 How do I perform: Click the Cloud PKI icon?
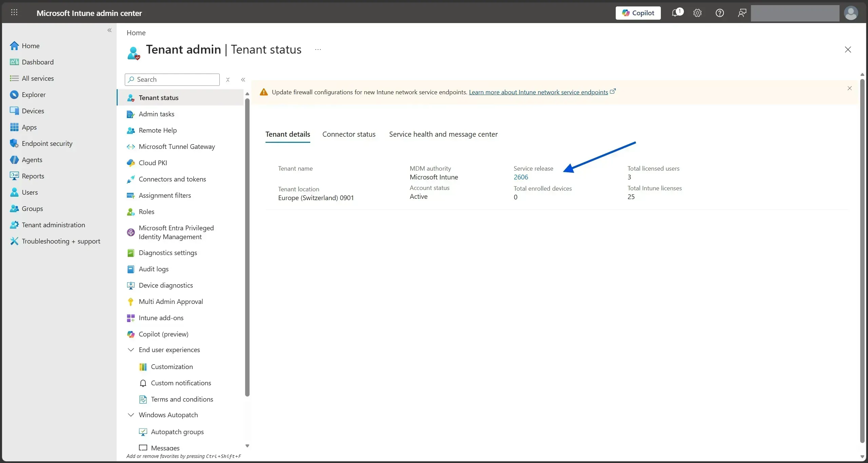click(131, 163)
